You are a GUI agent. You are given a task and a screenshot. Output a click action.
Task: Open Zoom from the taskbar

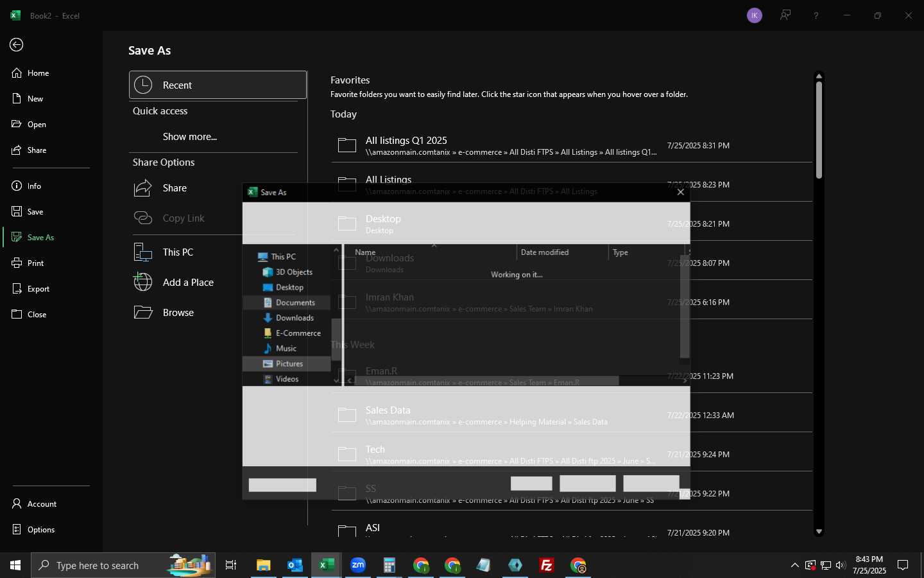coord(358,565)
